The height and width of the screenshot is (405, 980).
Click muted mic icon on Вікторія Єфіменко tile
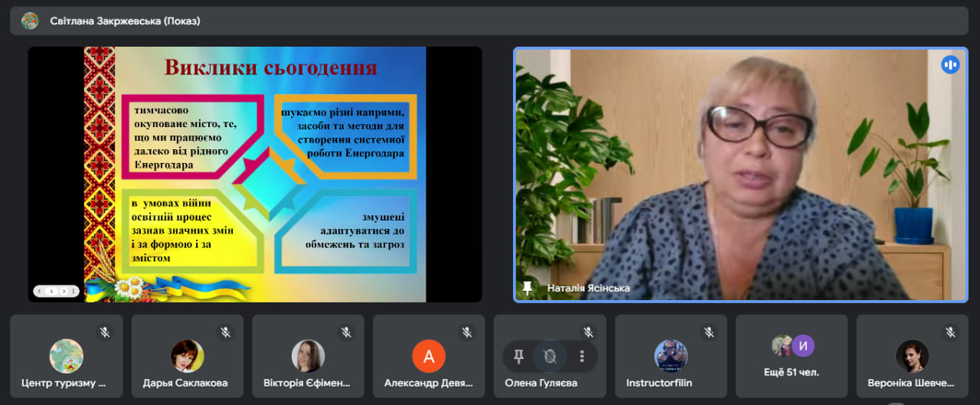[x=346, y=332]
